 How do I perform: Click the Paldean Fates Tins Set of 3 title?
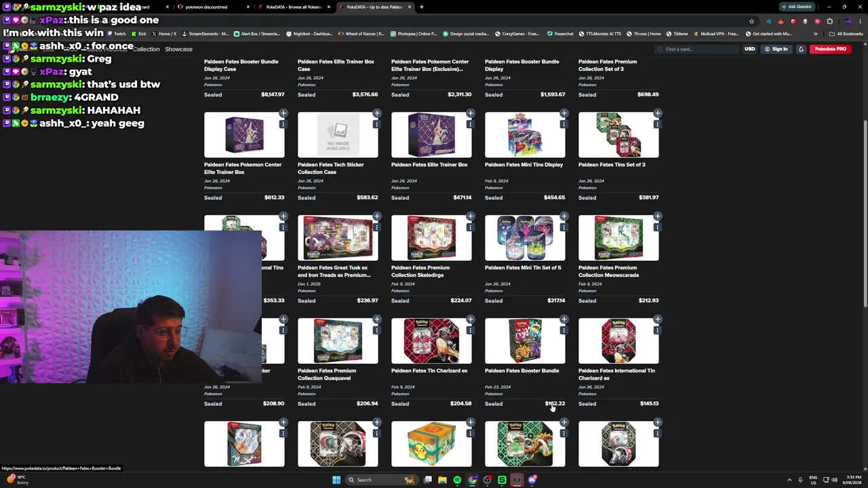612,165
